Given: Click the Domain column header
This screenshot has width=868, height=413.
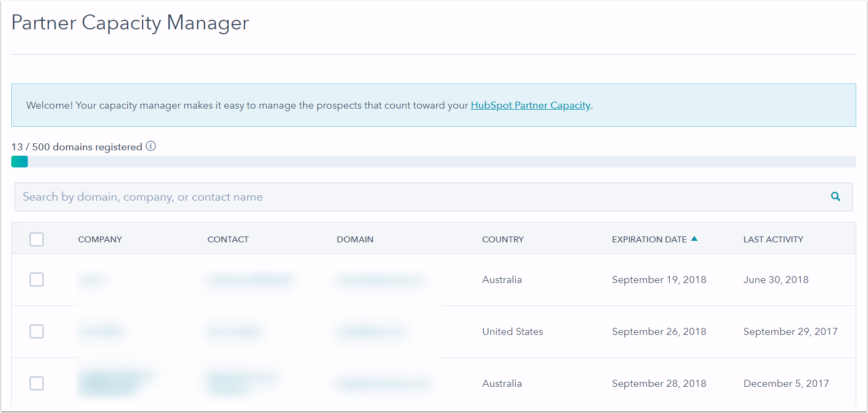Looking at the screenshot, I should (355, 240).
